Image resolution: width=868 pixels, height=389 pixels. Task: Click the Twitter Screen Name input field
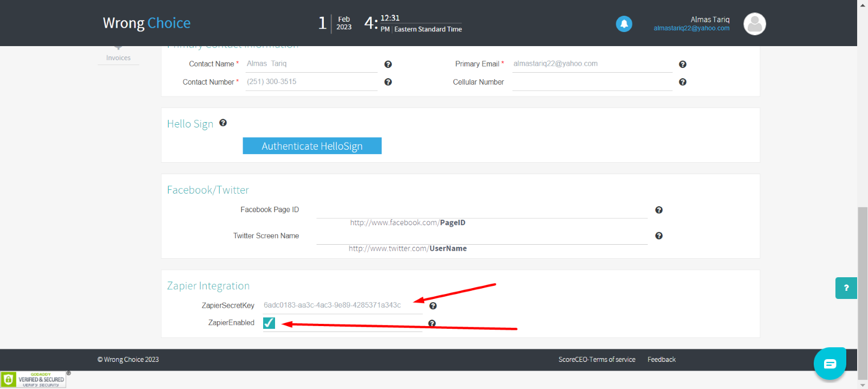(482, 236)
